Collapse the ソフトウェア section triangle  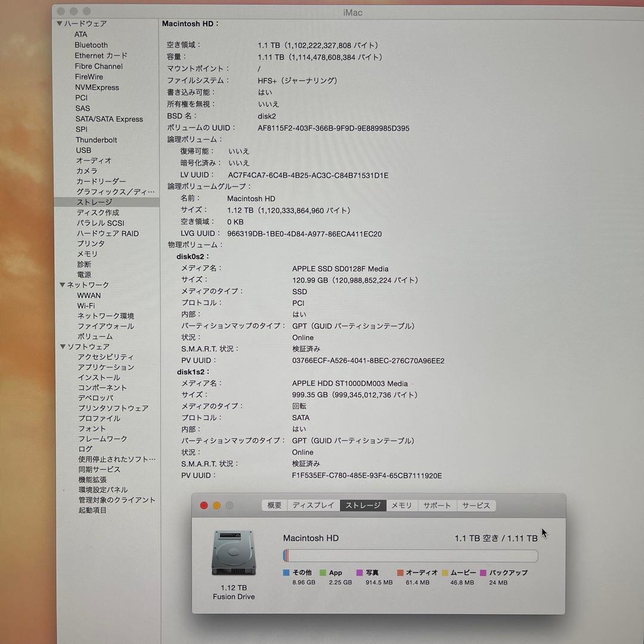63,346
